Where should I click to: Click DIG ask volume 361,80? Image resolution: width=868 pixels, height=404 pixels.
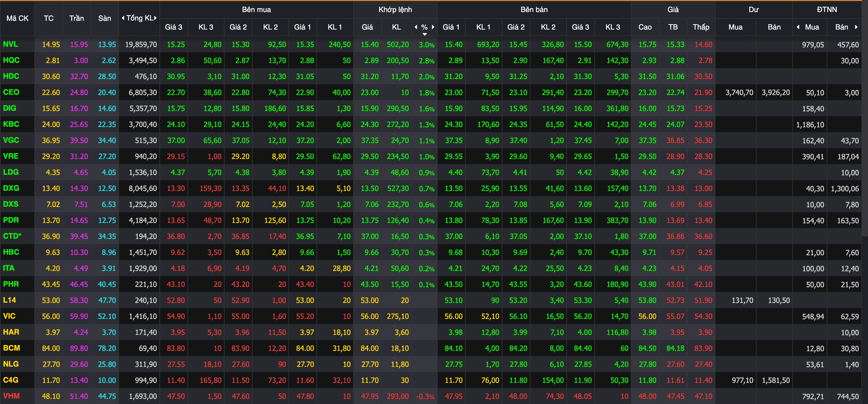click(617, 109)
